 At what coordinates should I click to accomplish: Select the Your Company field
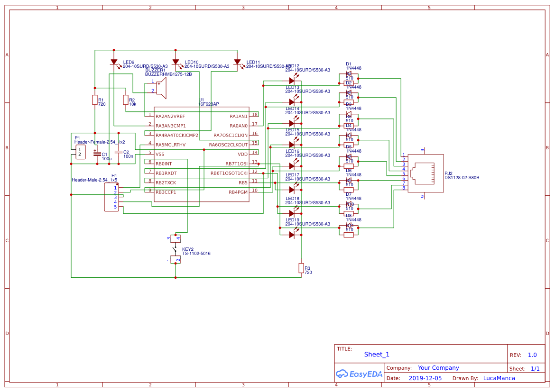[438, 368]
